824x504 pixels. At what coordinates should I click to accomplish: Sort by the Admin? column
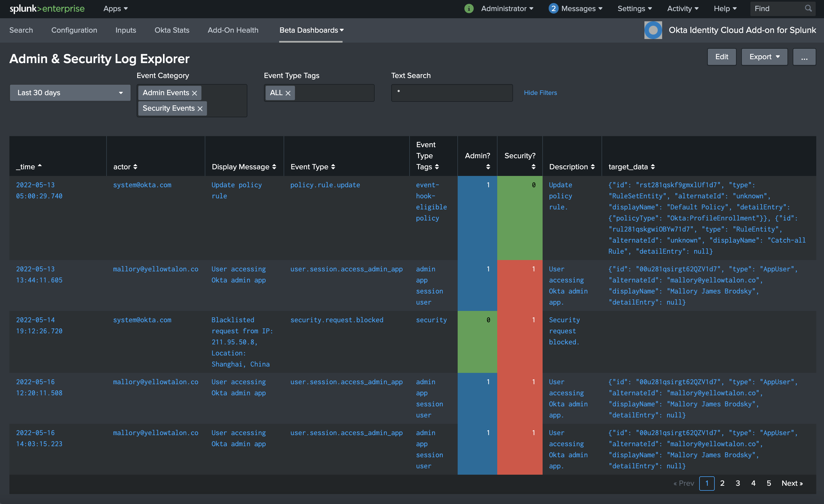[x=478, y=161]
